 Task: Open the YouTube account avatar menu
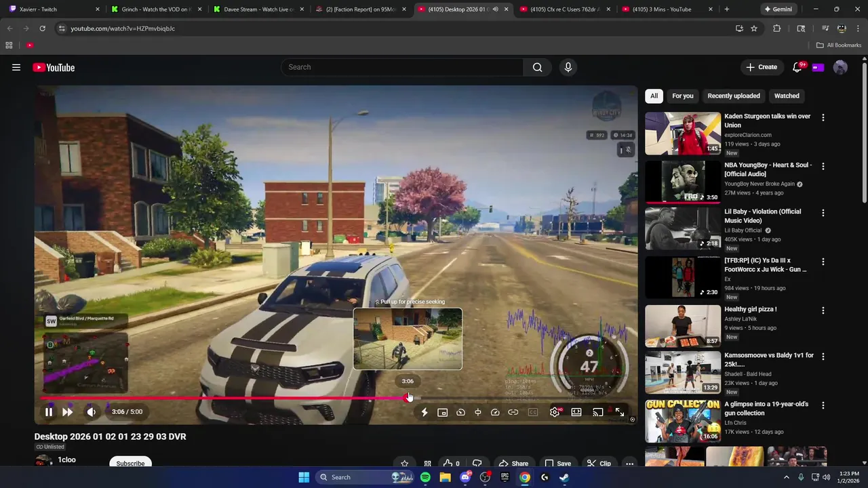840,67
